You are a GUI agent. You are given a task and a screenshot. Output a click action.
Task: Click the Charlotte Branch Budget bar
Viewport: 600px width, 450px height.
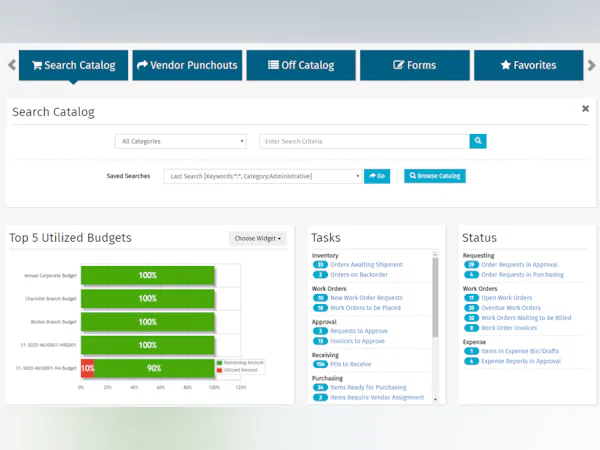point(148,298)
